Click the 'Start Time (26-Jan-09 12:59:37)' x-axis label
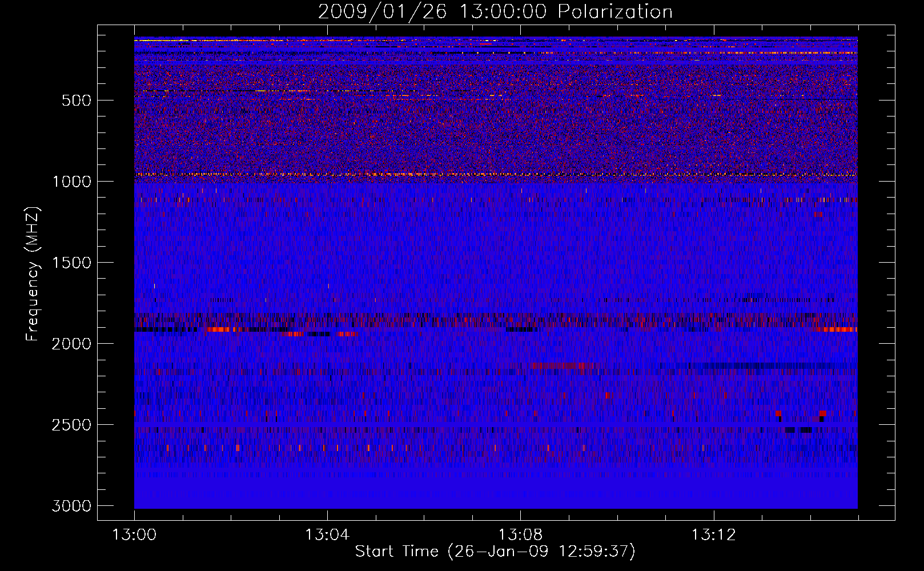This screenshot has width=924, height=571. [495, 552]
